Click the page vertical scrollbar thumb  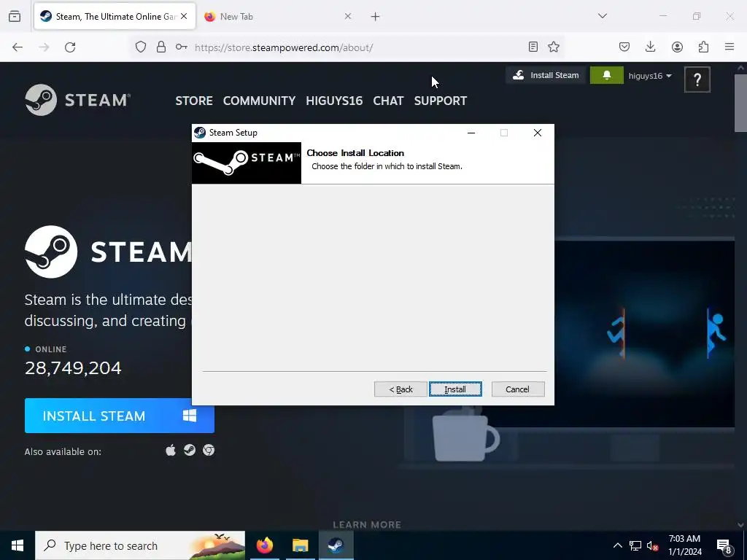tap(740, 103)
